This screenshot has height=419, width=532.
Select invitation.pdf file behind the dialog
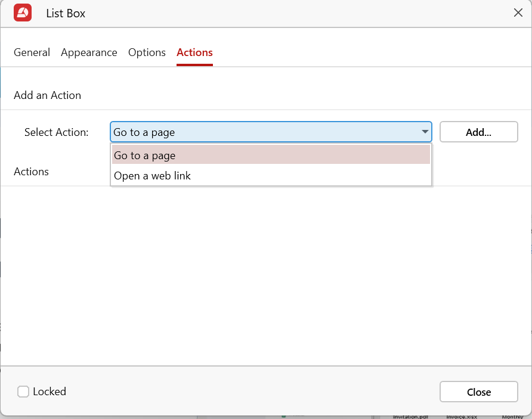[412, 417]
